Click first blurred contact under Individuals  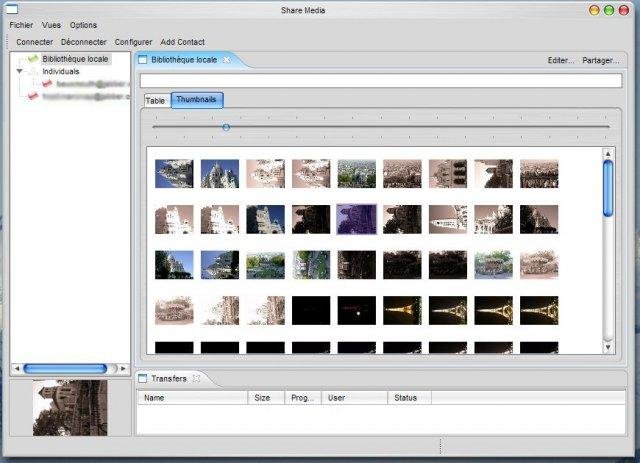point(93,84)
